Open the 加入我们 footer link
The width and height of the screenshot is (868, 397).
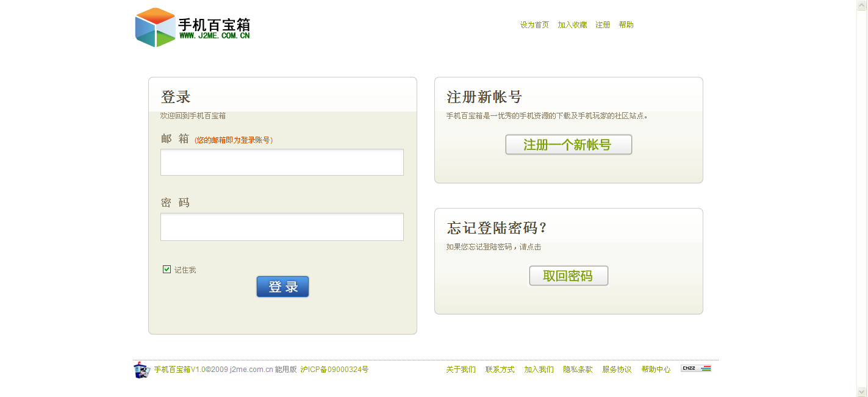point(539,370)
